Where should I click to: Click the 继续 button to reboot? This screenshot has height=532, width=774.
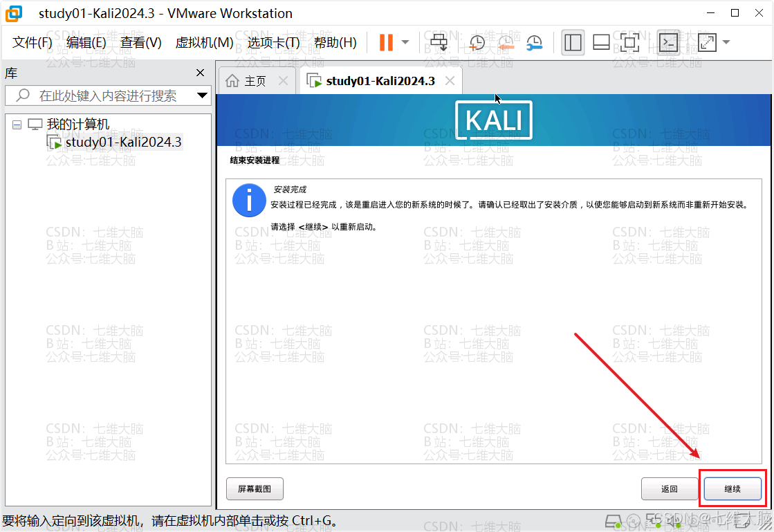click(732, 489)
